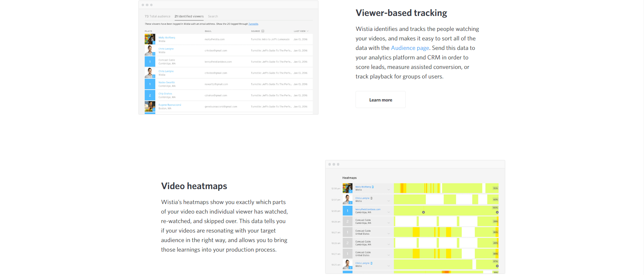Open Chip Drahos's viewer profile link

tap(165, 94)
